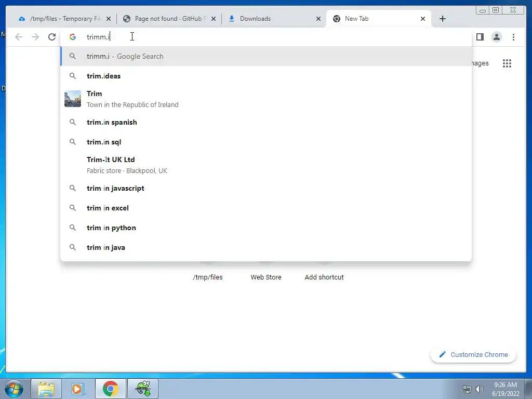
Task: Select 'trim in python' suggestion
Action: pyautogui.click(x=266, y=228)
